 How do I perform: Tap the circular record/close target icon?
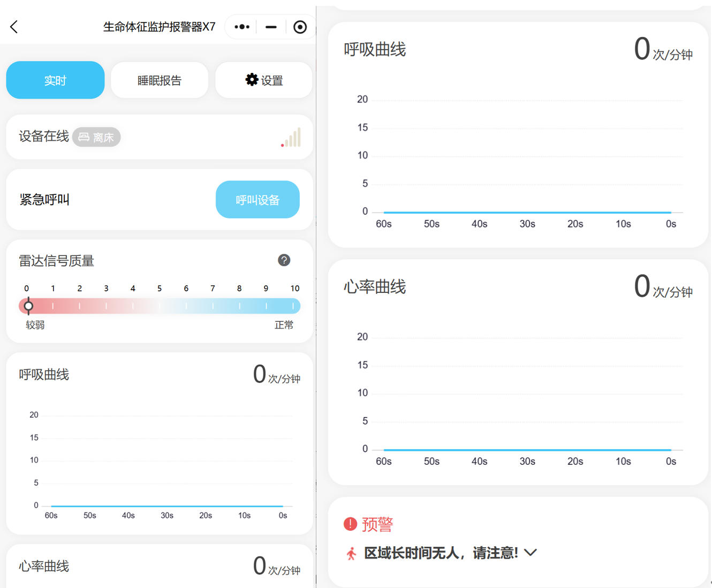300,27
